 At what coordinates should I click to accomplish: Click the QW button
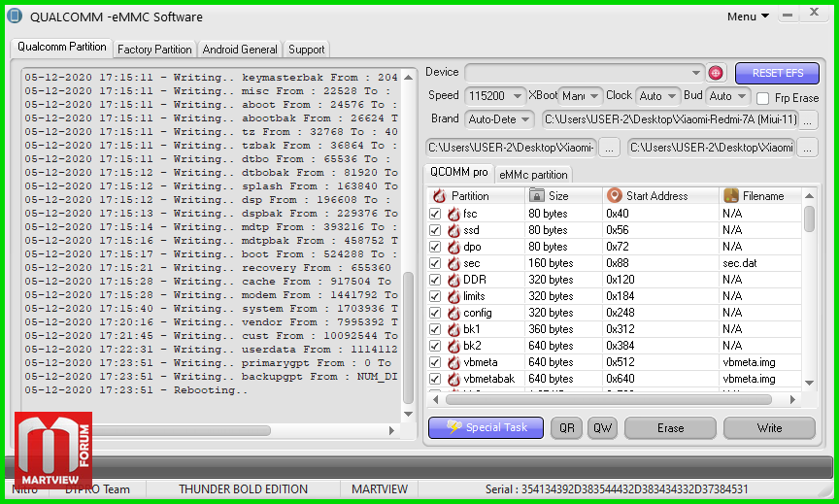(x=602, y=428)
